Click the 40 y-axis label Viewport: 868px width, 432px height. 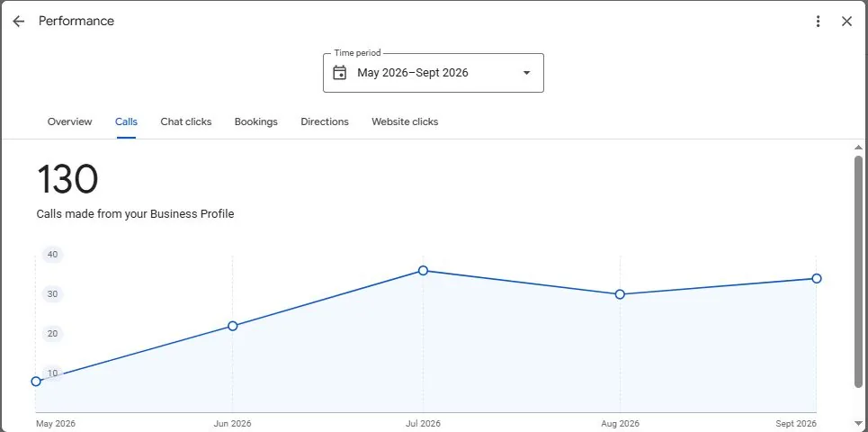(52, 255)
